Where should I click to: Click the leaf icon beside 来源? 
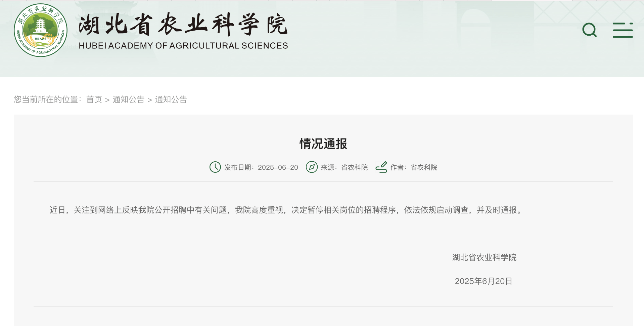312,167
